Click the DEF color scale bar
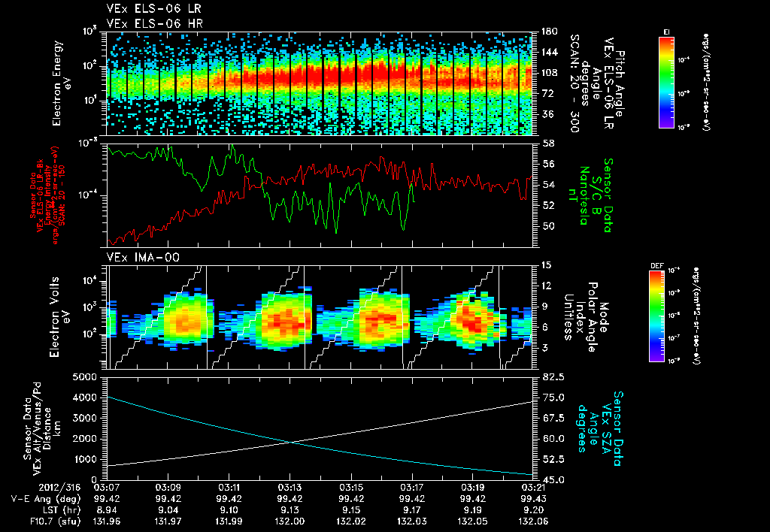Image resolution: width=770 pixels, height=532 pixels. pos(656,316)
